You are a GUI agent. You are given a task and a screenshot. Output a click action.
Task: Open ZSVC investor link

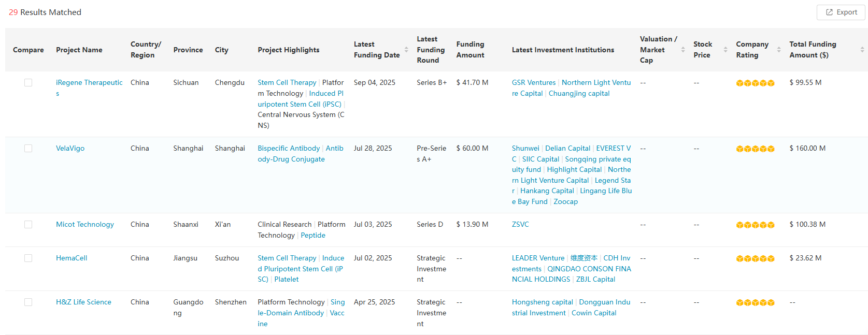pyautogui.click(x=520, y=224)
